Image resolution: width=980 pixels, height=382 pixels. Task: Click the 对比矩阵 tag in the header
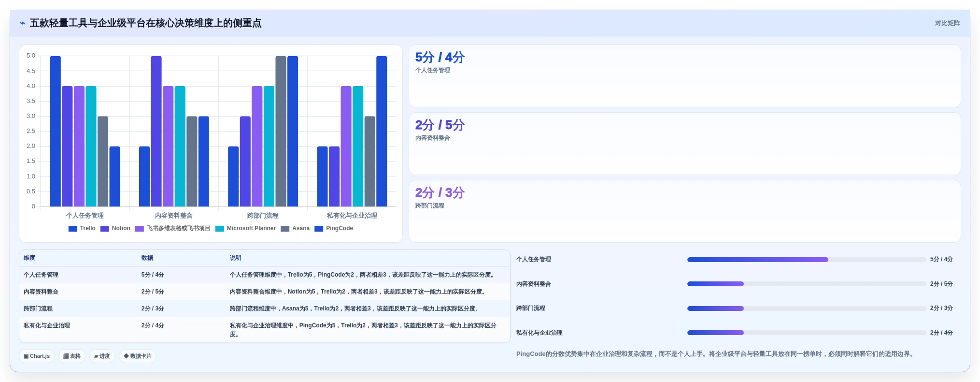pos(947,23)
